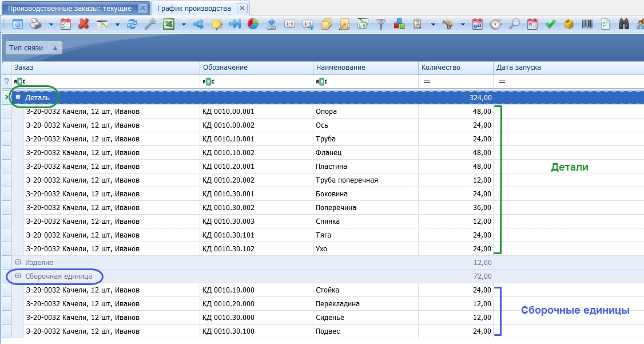Screen dimensions: 644x344
Task: Click the funnel filter icon
Action: pos(381,24)
